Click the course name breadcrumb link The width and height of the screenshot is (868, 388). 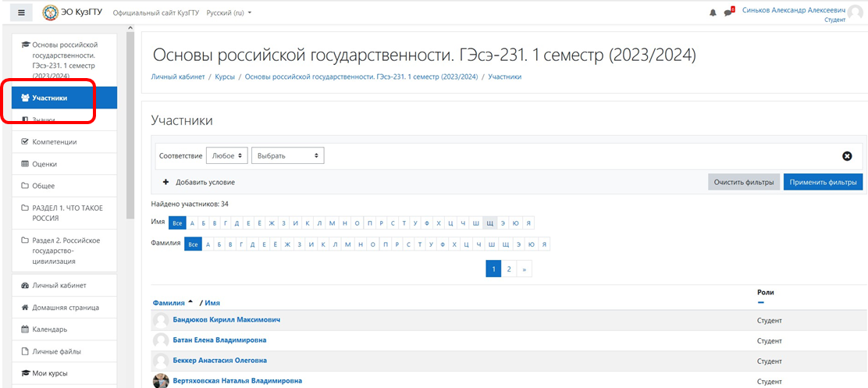[x=361, y=77]
